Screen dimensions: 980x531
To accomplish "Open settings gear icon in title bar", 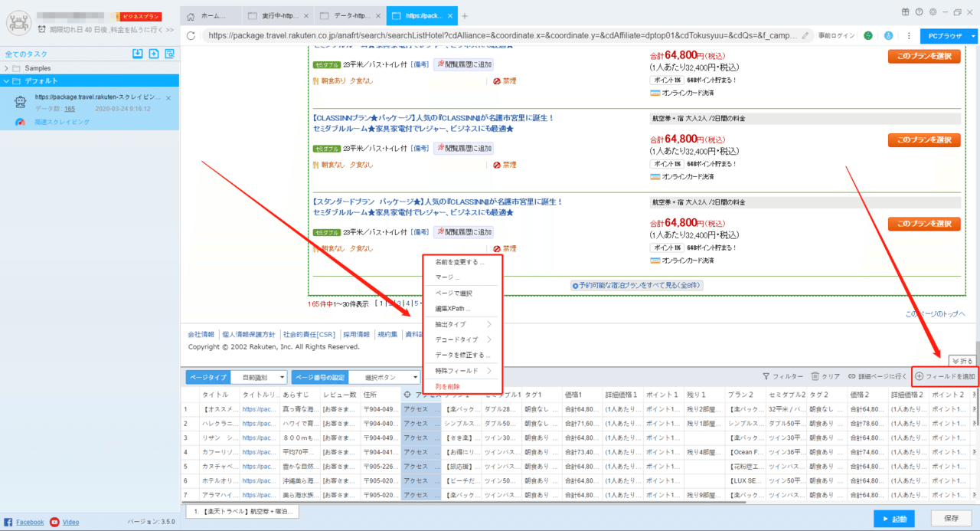I will pos(933,11).
